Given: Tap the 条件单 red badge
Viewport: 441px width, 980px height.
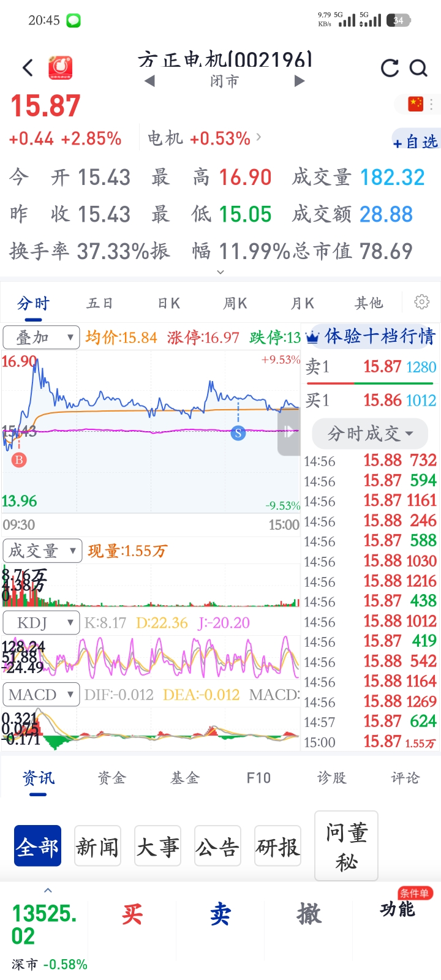Looking at the screenshot, I should point(415,894).
